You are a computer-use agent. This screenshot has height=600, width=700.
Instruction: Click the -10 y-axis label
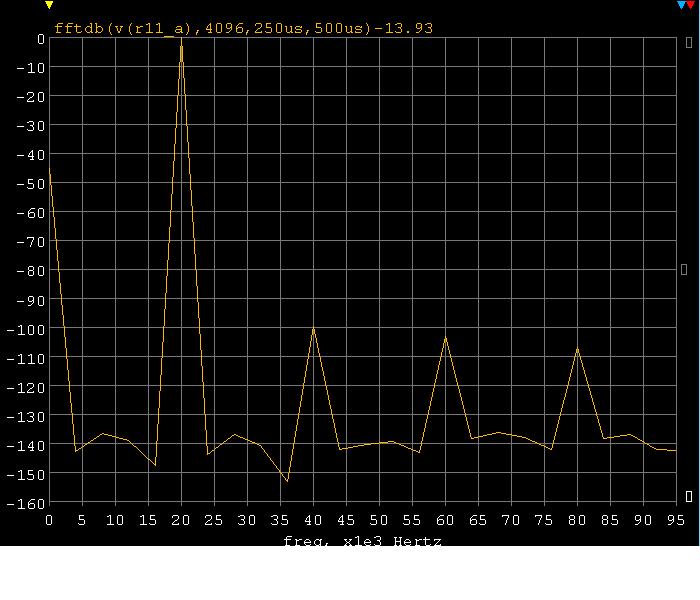pyautogui.click(x=31, y=68)
